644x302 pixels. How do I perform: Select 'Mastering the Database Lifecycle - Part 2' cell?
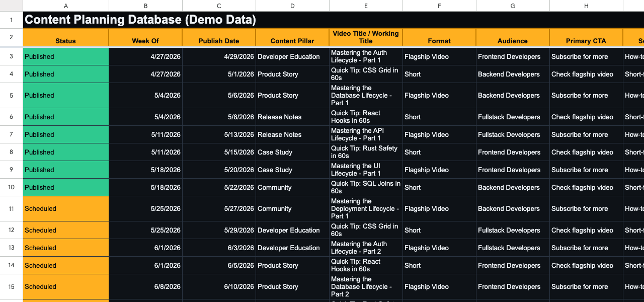(366, 286)
